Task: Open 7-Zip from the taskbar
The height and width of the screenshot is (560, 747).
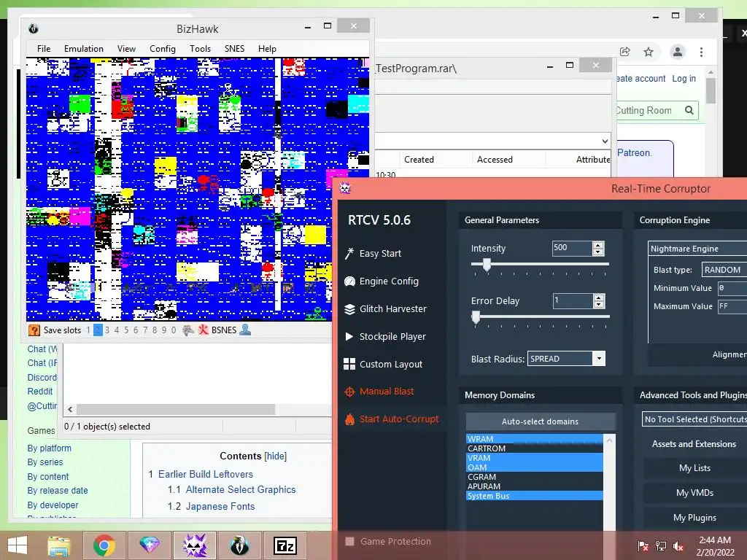Action: (x=285, y=545)
